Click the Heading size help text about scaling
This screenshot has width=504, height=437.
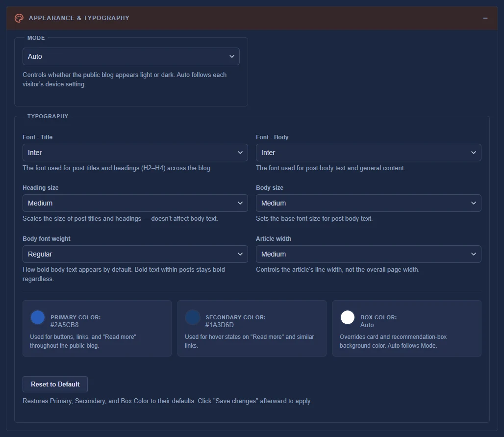point(120,218)
